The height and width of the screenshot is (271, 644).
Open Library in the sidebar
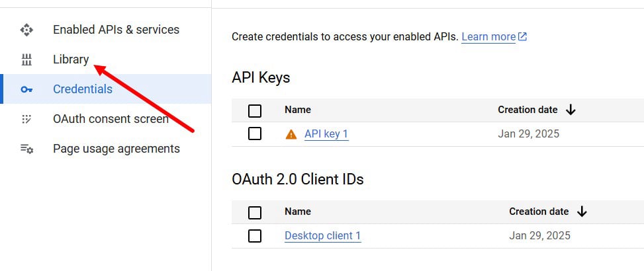coord(71,59)
